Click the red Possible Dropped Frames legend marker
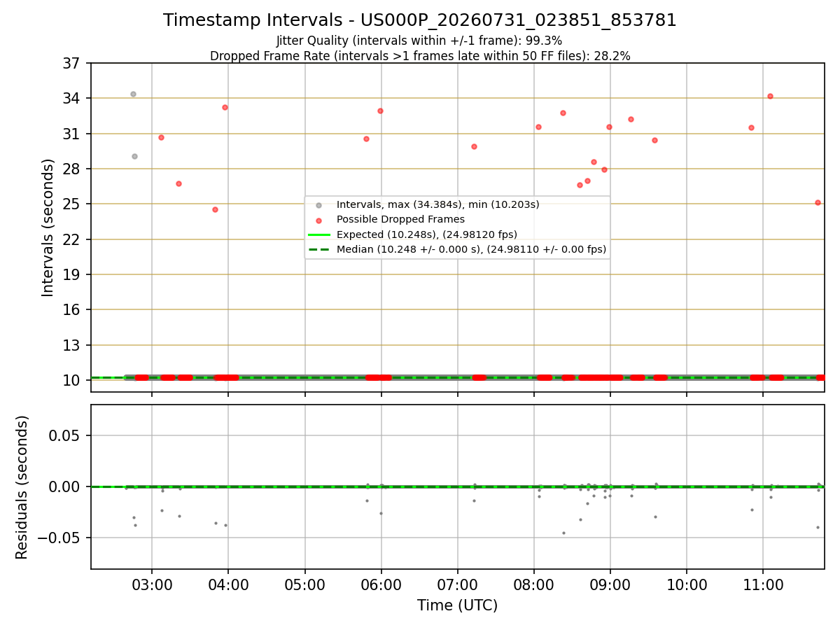The width and height of the screenshot is (840, 630). 318,220
